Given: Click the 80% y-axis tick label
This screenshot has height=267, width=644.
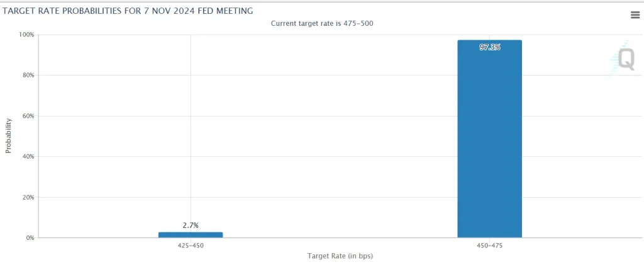Looking at the screenshot, I should pyautogui.click(x=28, y=76).
